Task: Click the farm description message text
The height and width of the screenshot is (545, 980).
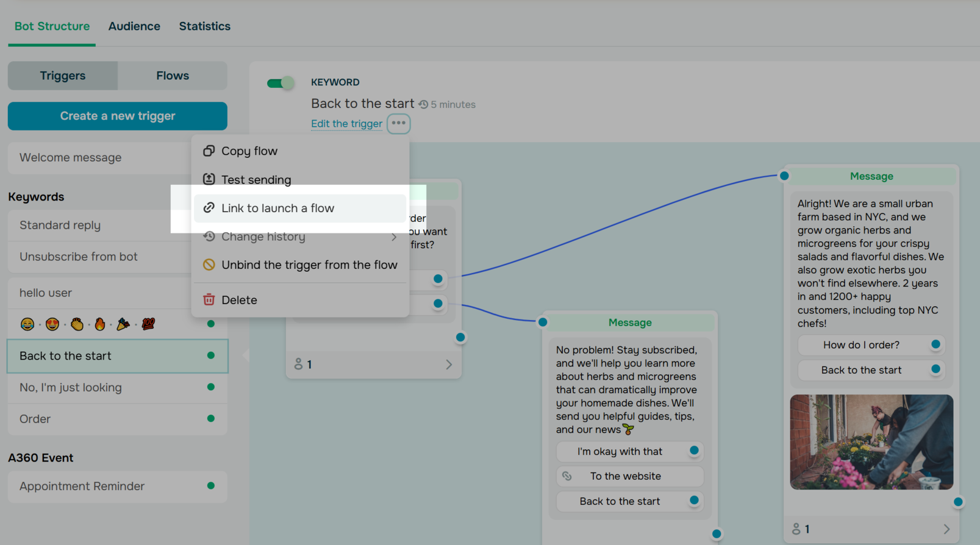Action: [871, 263]
